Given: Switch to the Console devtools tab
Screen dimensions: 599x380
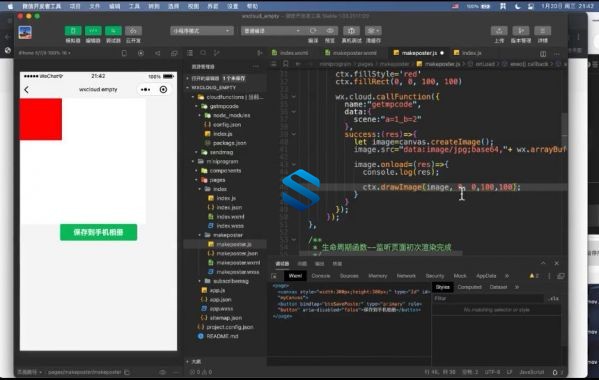Looking at the screenshot, I should click(321, 276).
